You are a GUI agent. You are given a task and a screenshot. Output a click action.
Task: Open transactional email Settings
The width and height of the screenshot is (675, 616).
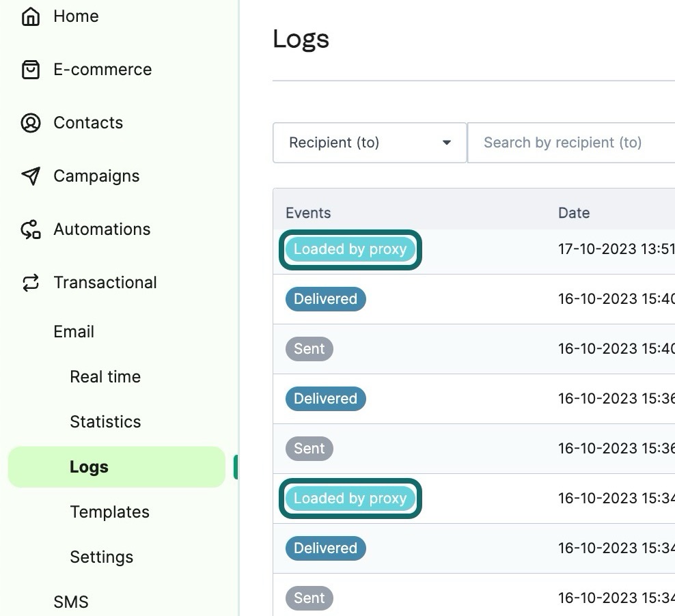tap(101, 557)
